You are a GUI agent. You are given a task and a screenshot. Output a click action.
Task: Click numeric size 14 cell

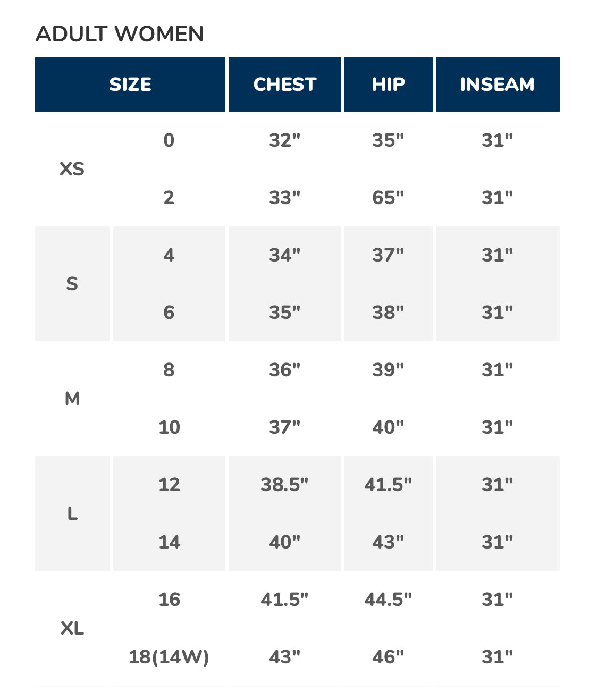click(169, 542)
